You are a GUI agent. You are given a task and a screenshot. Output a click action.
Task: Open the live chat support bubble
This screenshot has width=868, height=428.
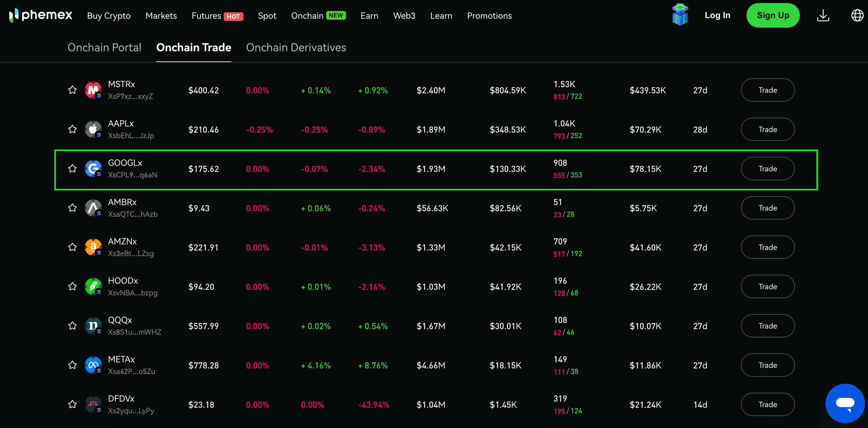click(845, 403)
